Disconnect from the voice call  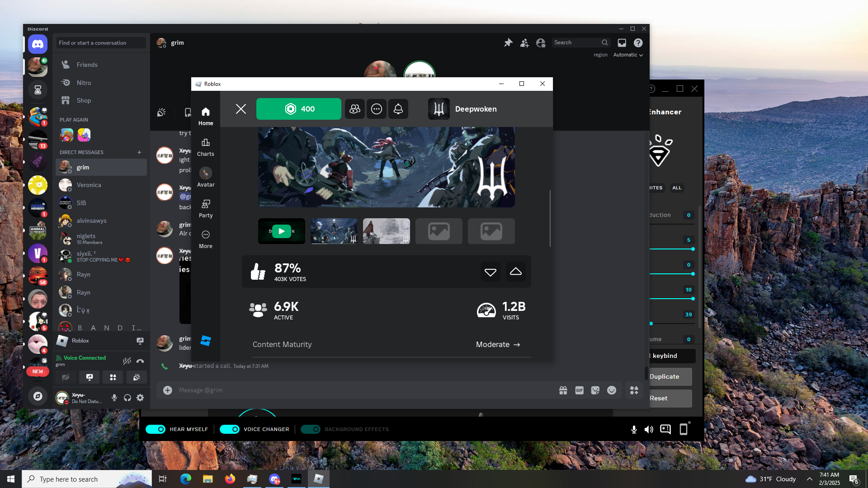coord(140,361)
